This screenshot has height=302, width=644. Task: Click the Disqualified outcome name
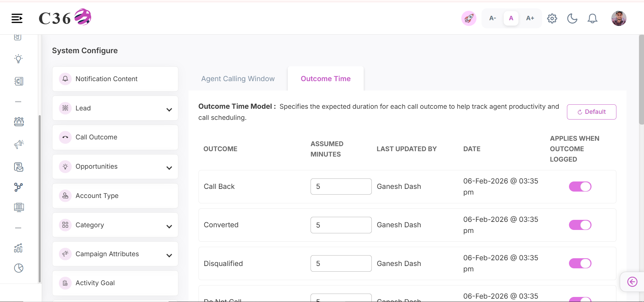(223, 263)
